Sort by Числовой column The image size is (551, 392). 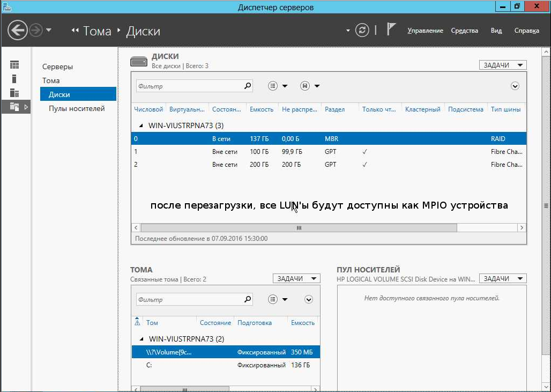(148, 109)
